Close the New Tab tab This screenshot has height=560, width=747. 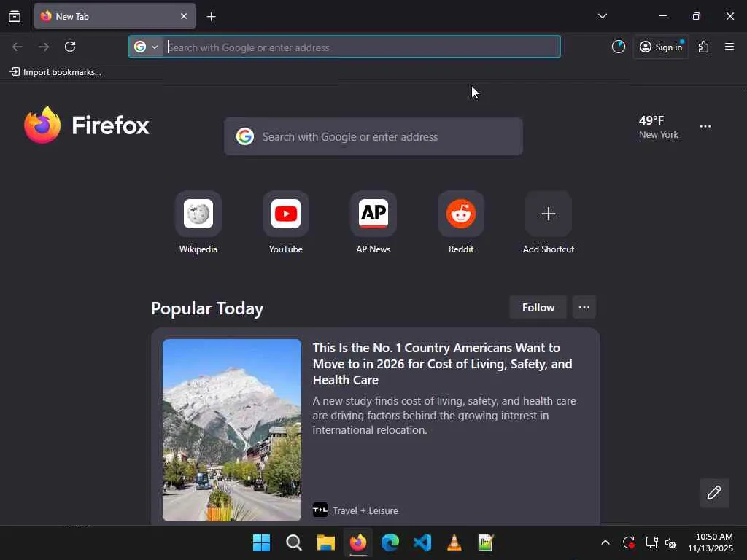[184, 16]
